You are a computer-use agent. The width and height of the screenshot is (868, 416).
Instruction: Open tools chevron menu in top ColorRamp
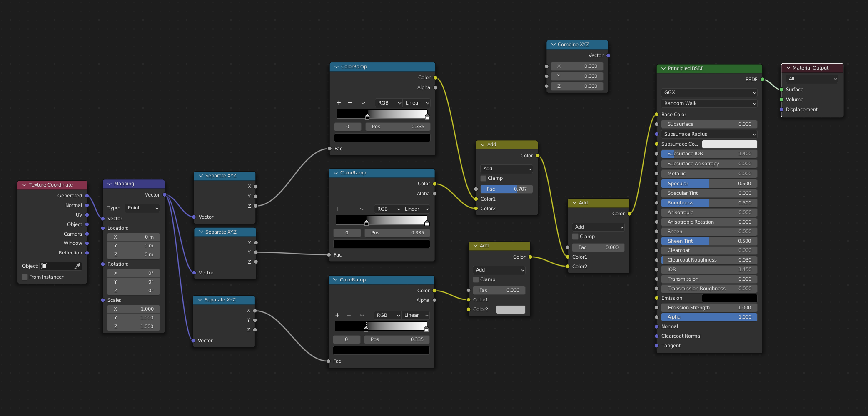tap(363, 103)
